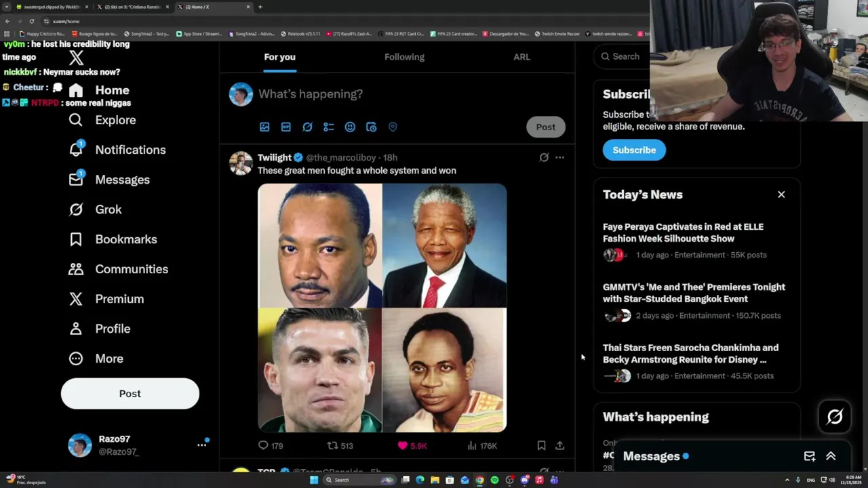Open the Windows Start menu

coord(314,480)
